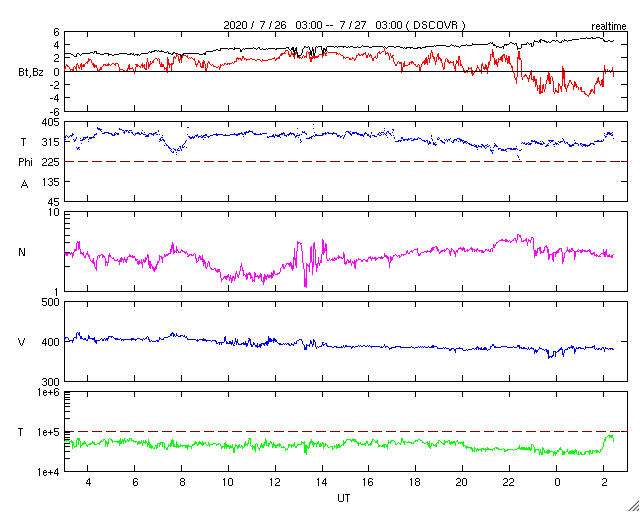The width and height of the screenshot is (640, 512).
Task: Click the '225' tick value in the Phi panel
Action: (51, 162)
